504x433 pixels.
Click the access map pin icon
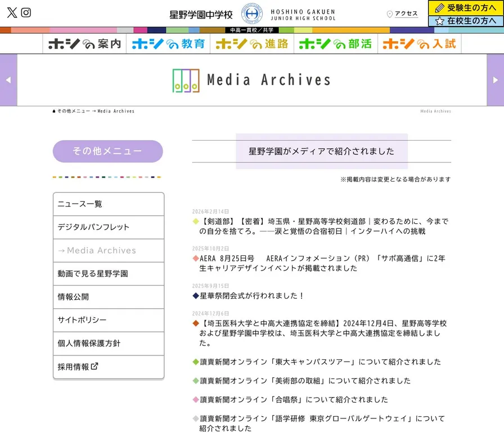[x=390, y=14]
